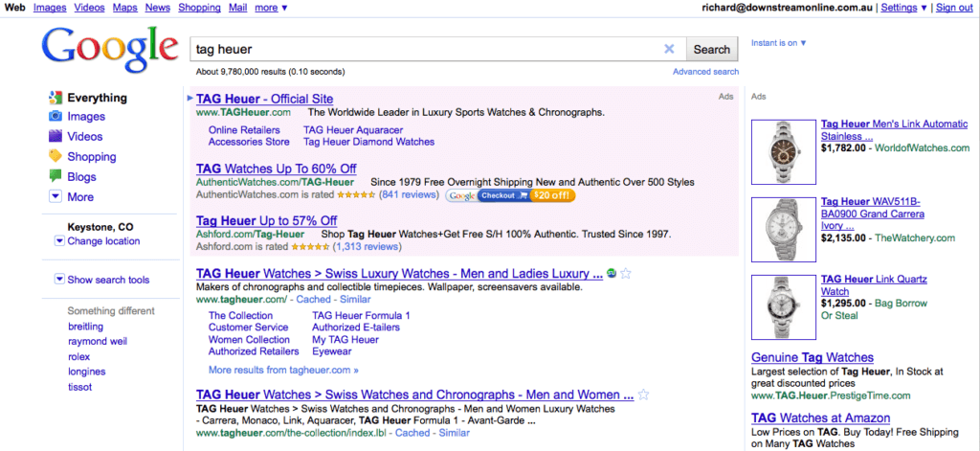Image resolution: width=980 pixels, height=451 pixels.
Task: Open The Collection sitelink
Action: [x=240, y=315]
